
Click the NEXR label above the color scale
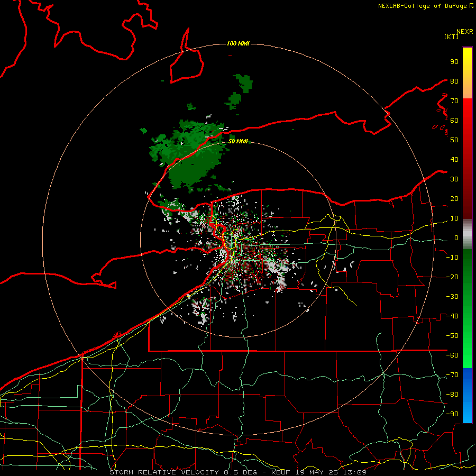click(464, 32)
